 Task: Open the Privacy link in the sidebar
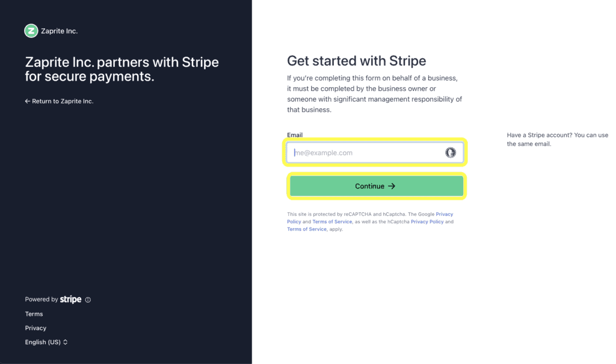(35, 328)
